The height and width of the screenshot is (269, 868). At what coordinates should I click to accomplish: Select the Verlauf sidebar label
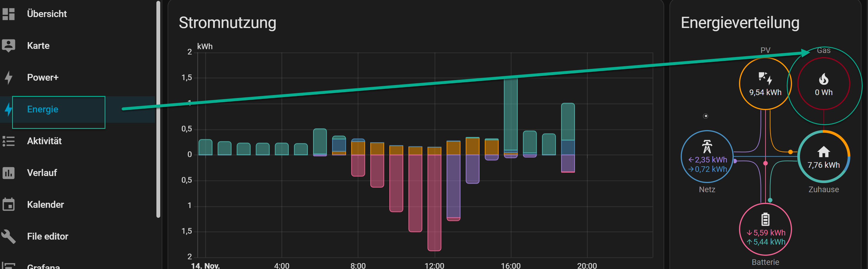point(42,173)
